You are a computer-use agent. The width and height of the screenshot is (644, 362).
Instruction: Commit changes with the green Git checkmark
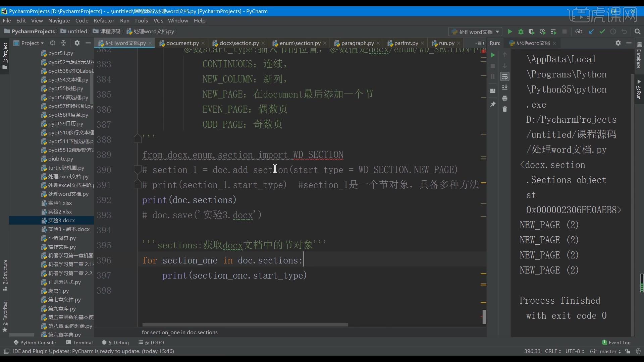click(x=602, y=32)
